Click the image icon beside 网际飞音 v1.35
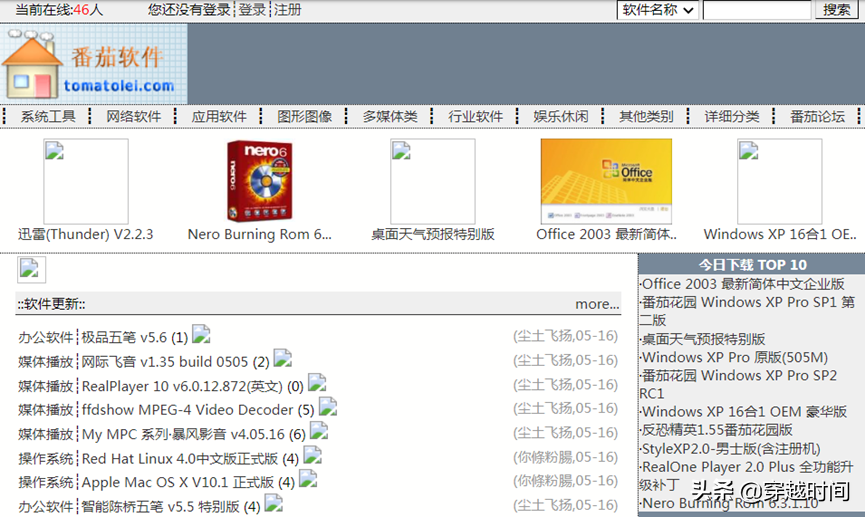The height and width of the screenshot is (517, 865). [283, 359]
